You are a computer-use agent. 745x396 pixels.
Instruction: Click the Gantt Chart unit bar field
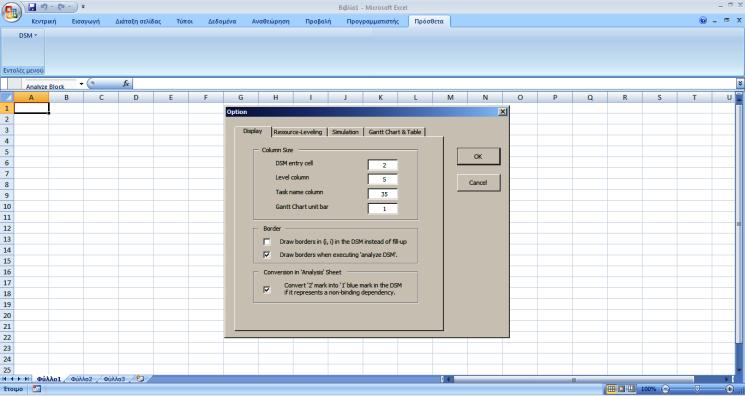[383, 209]
